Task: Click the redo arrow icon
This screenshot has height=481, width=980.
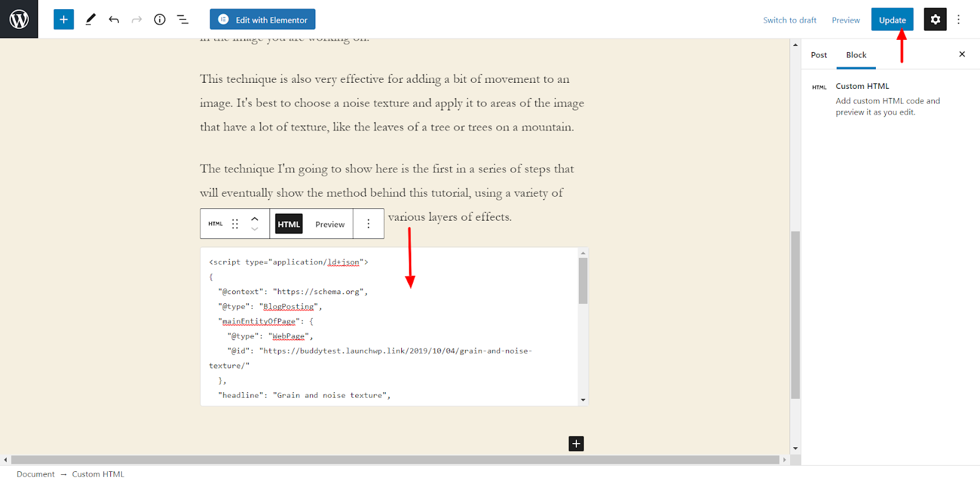Action: click(x=137, y=20)
